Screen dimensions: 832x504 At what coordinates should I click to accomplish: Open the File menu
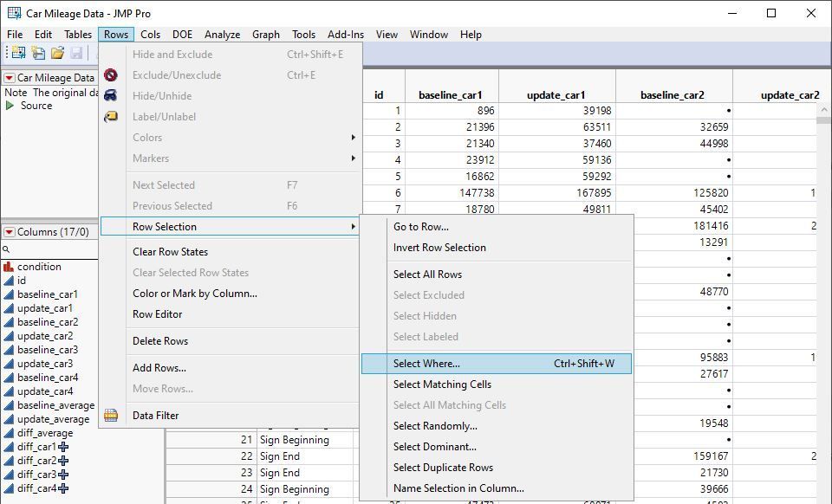pos(15,35)
